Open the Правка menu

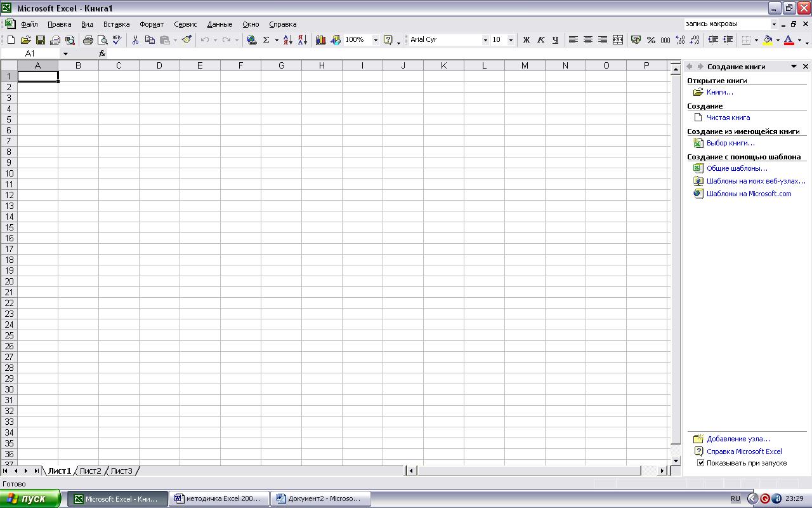(x=59, y=24)
